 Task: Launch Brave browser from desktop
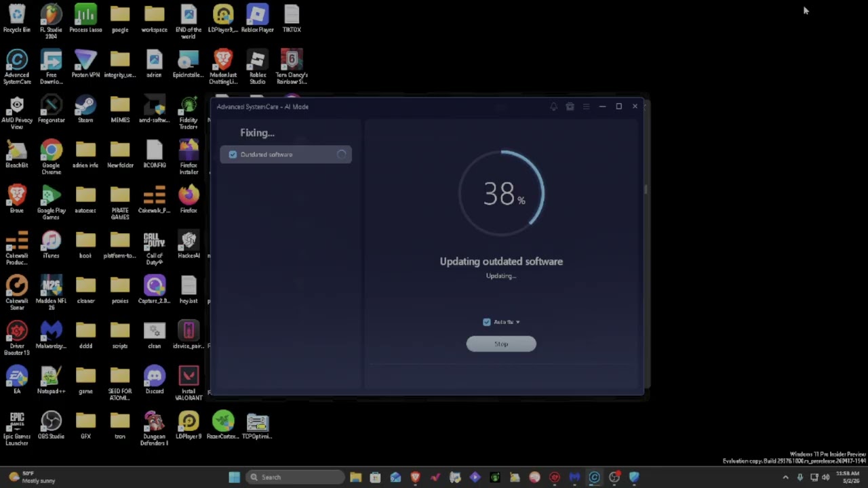17,199
